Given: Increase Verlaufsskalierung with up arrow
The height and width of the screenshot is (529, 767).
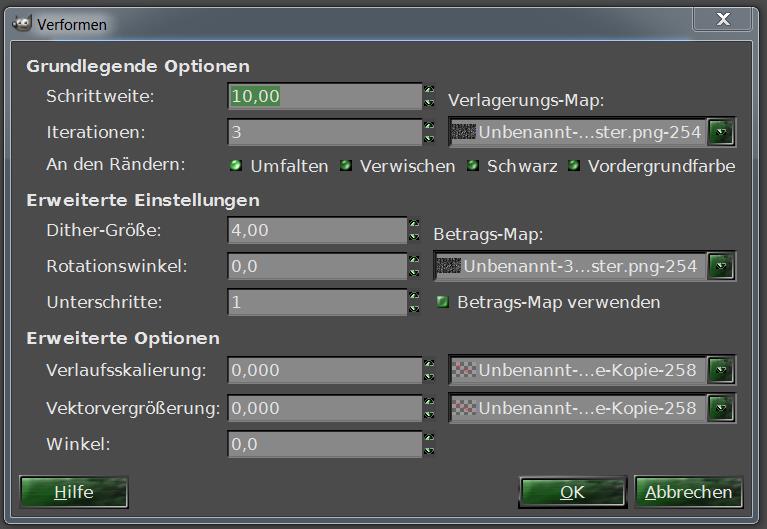Looking at the screenshot, I should coord(429,363).
